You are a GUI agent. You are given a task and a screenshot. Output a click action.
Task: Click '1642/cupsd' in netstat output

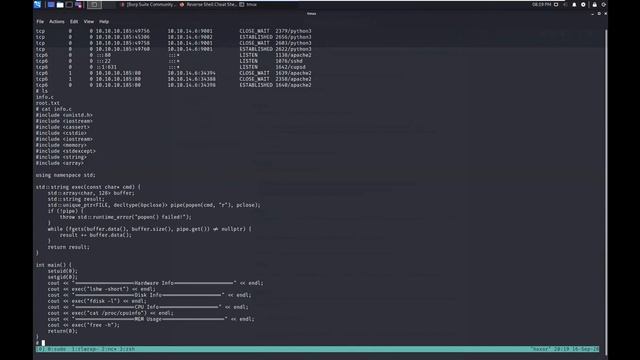(x=291, y=67)
